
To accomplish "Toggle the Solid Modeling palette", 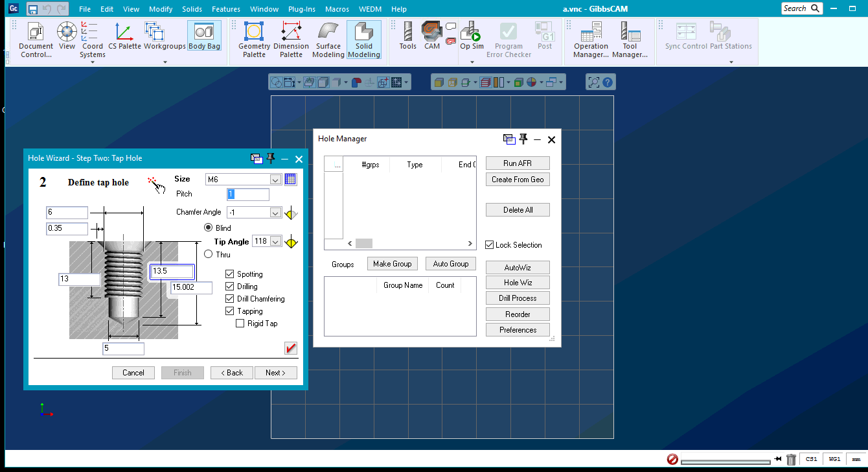I will point(364,40).
